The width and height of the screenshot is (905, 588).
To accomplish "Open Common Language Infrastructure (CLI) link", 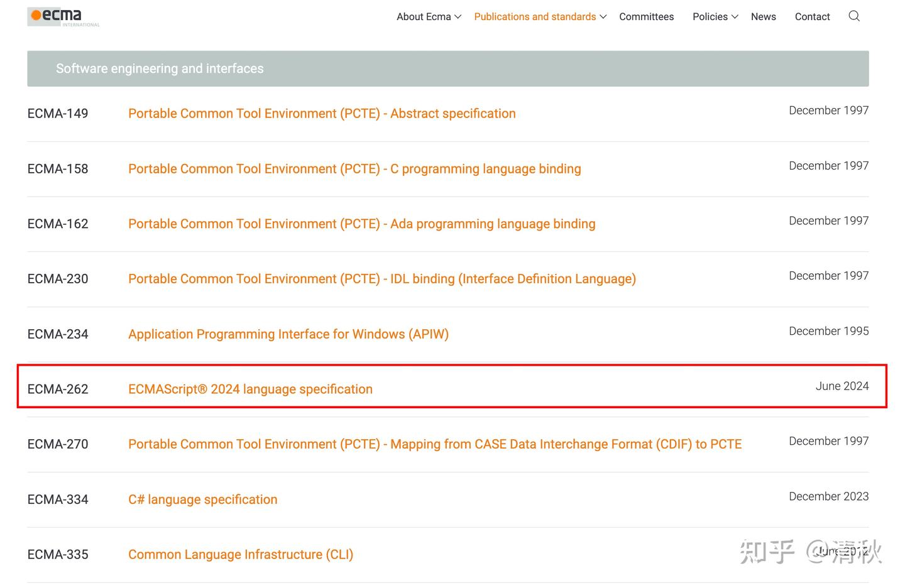I will coord(240,555).
